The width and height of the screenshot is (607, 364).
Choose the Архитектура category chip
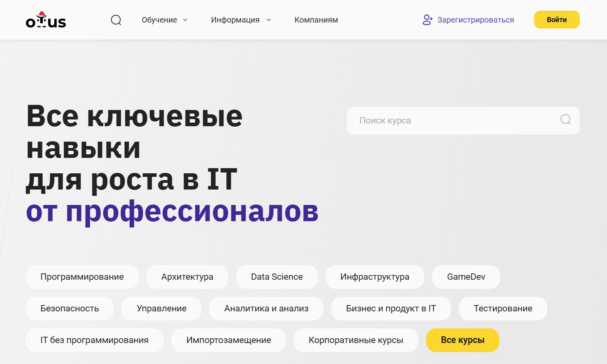pyautogui.click(x=187, y=277)
